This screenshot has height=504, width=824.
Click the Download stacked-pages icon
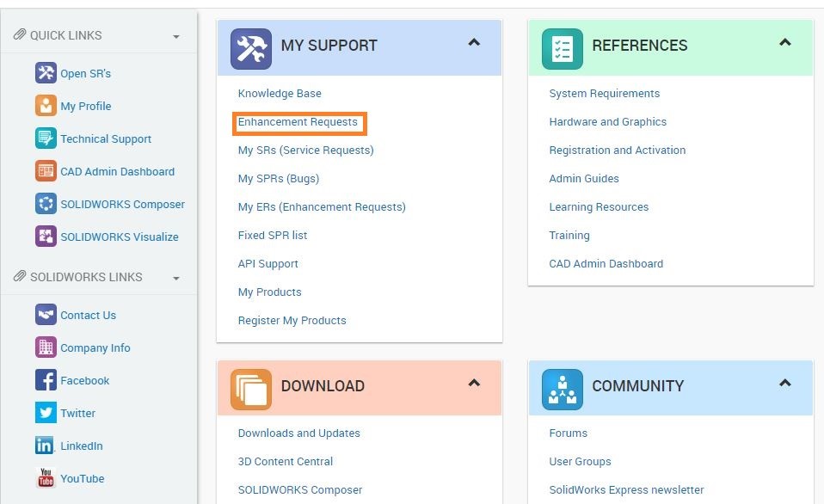click(251, 390)
